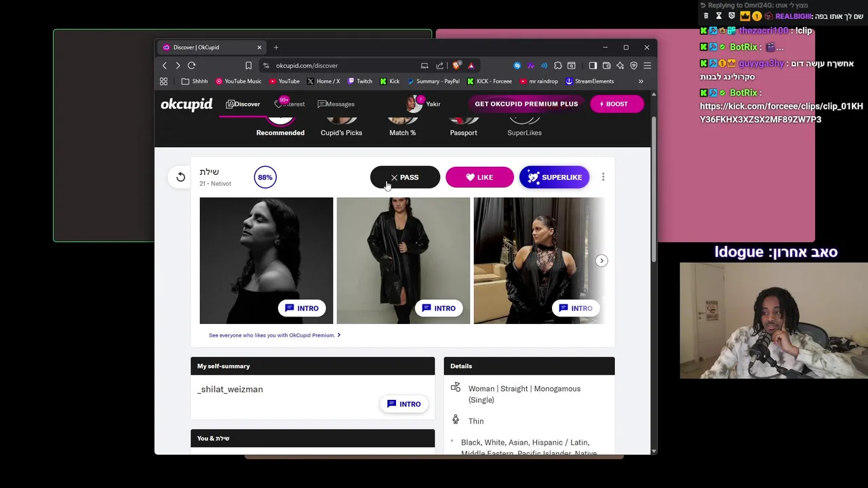Image resolution: width=868 pixels, height=488 pixels.
Task: Open the Brave Shields lion icon
Action: click(456, 66)
